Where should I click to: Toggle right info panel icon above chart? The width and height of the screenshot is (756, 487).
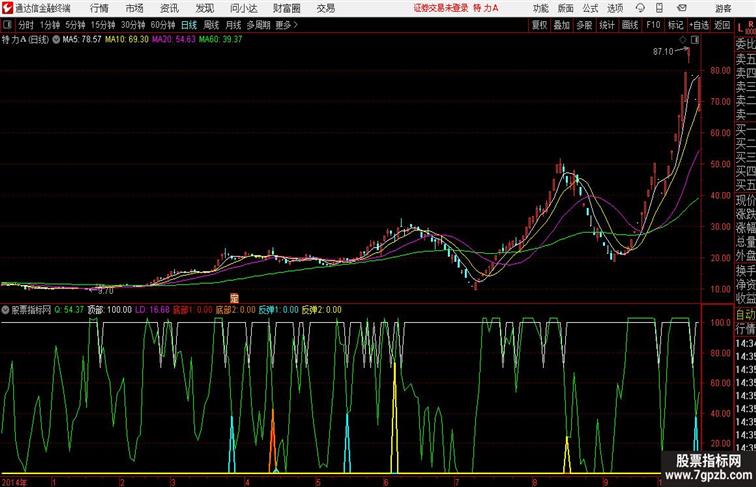coord(695,40)
